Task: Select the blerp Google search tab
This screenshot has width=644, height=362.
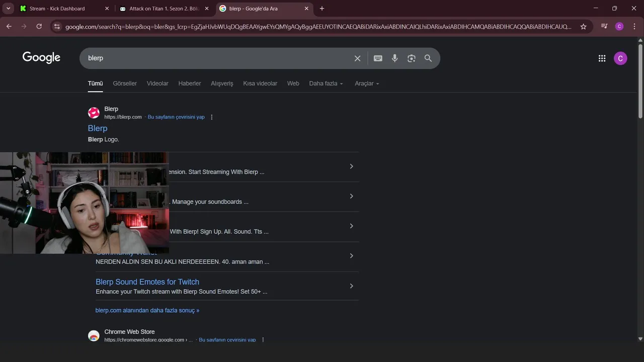Action: tap(264, 9)
